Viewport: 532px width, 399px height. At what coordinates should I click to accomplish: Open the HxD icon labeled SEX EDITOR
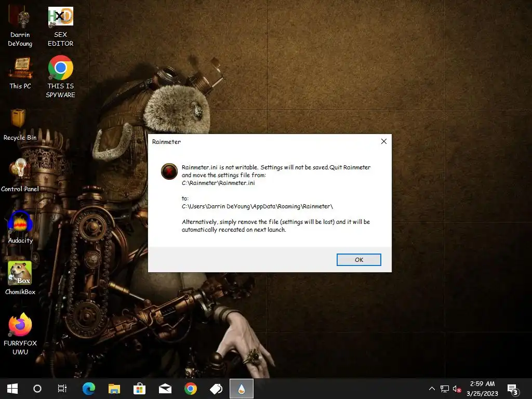point(60,27)
